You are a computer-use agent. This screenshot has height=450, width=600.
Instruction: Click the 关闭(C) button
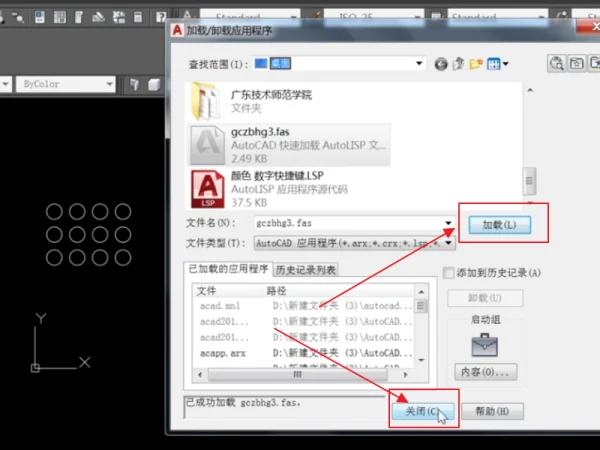423,411
